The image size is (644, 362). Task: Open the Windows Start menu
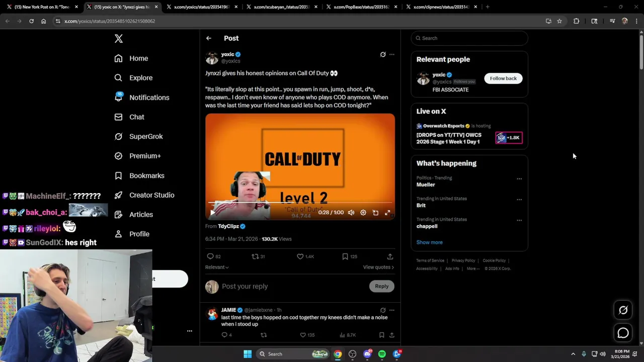(x=248, y=354)
